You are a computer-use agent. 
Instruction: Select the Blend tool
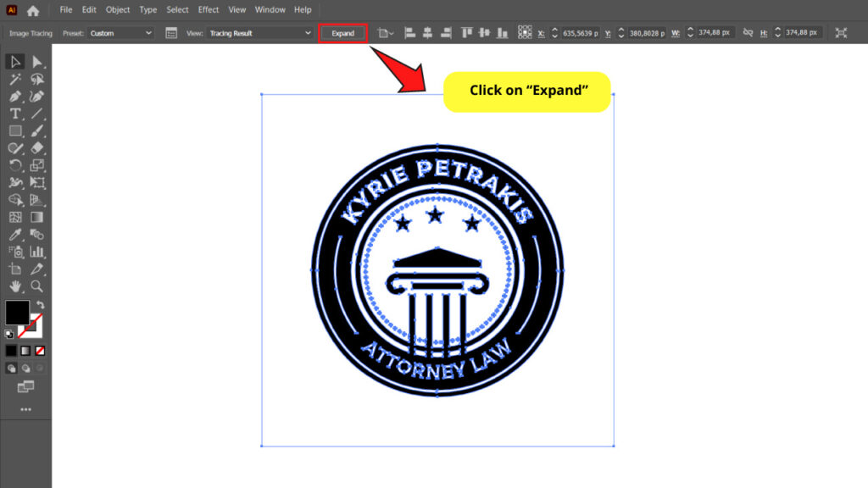click(36, 235)
